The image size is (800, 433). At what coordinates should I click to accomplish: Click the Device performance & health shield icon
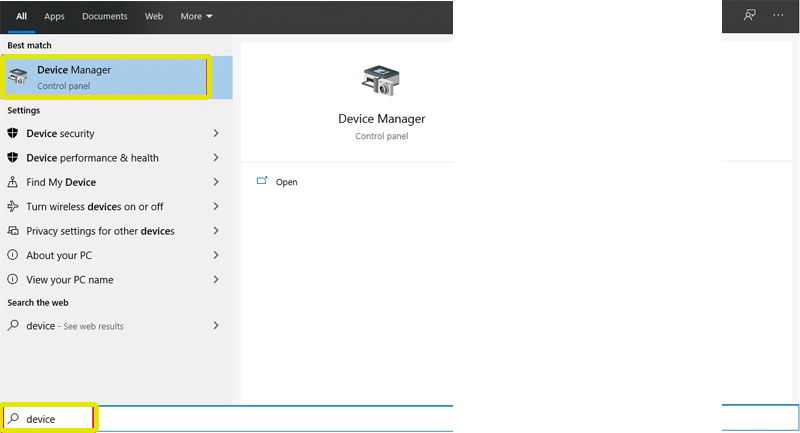(x=13, y=158)
